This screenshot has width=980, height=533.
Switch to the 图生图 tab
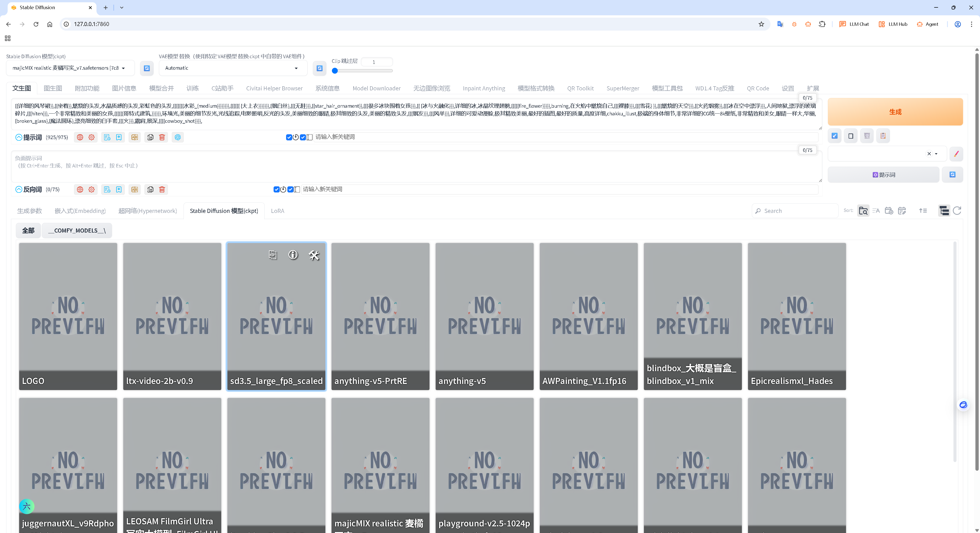click(x=53, y=88)
